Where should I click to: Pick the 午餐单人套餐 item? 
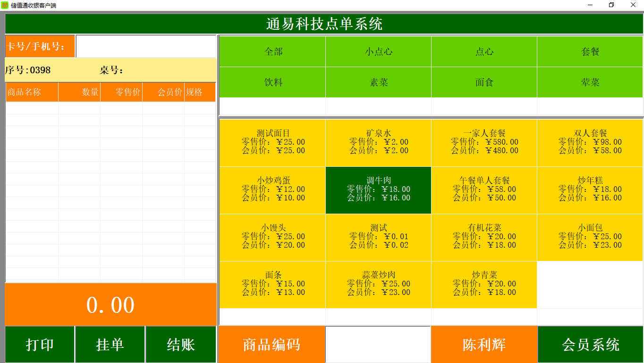[x=484, y=190]
